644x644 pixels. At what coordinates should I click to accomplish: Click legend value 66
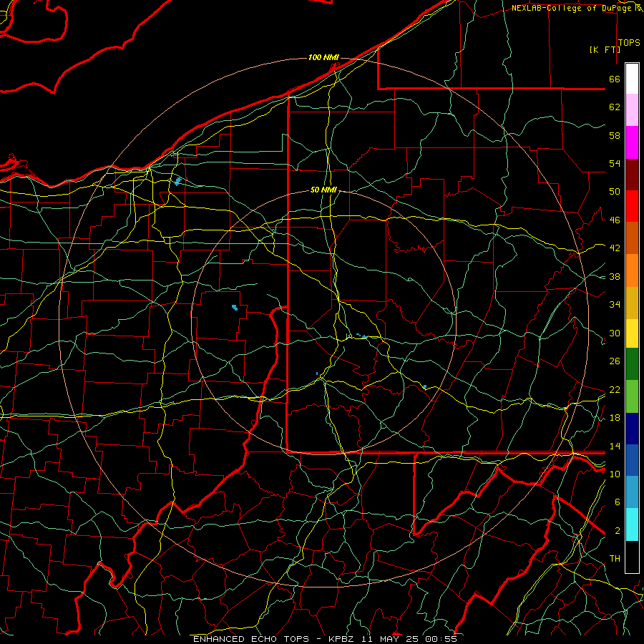(615, 79)
